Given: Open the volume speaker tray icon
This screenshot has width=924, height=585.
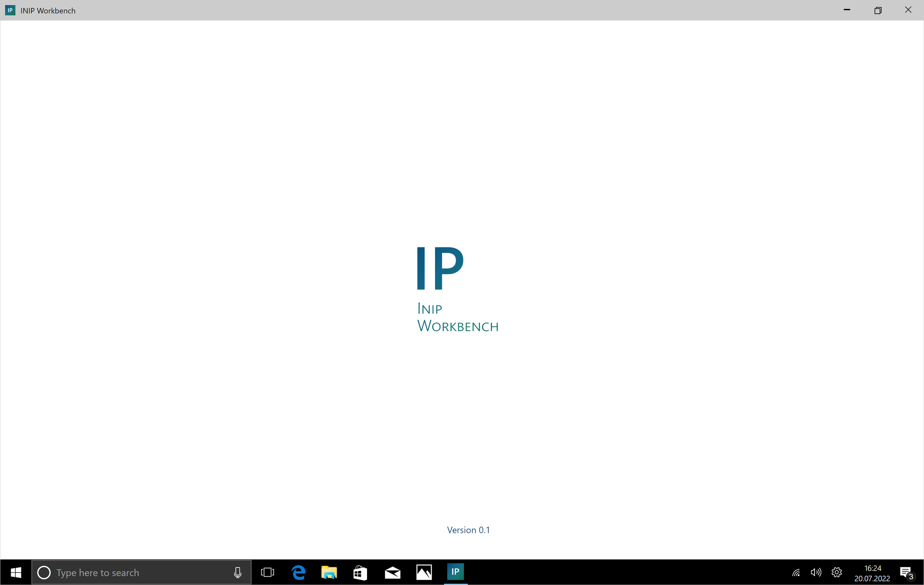Looking at the screenshot, I should click(x=816, y=572).
